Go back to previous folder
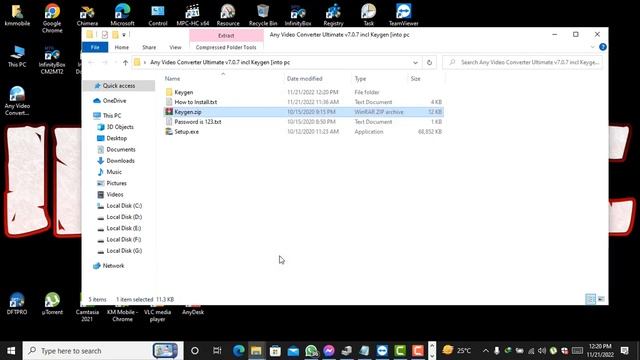 [91, 62]
